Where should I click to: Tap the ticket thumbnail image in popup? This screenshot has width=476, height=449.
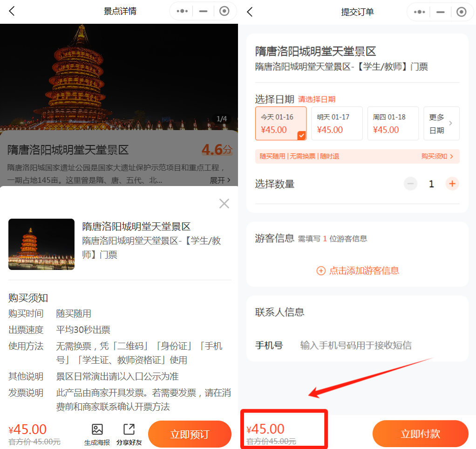41,244
